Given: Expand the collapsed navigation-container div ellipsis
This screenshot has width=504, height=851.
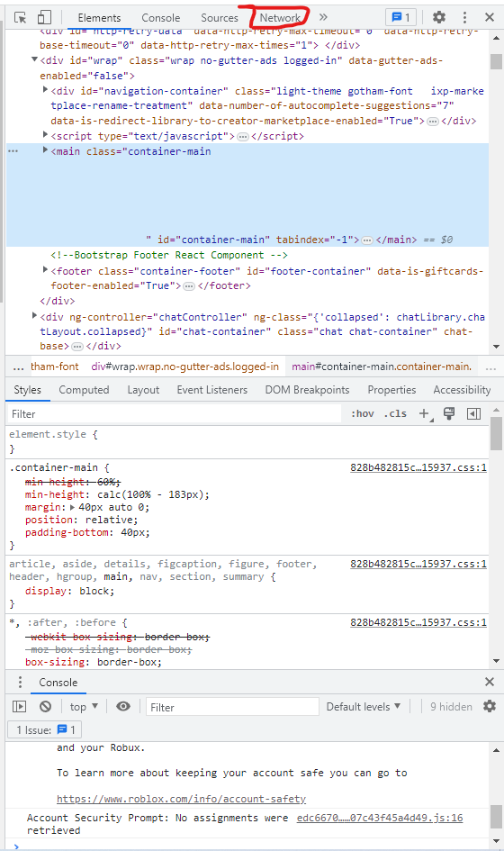Looking at the screenshot, I should [x=432, y=121].
